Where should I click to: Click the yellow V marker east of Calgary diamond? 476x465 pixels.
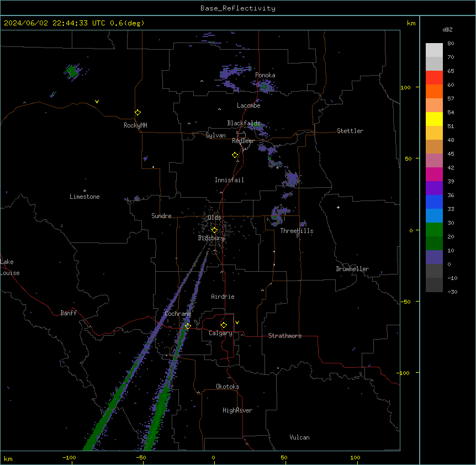(237, 323)
